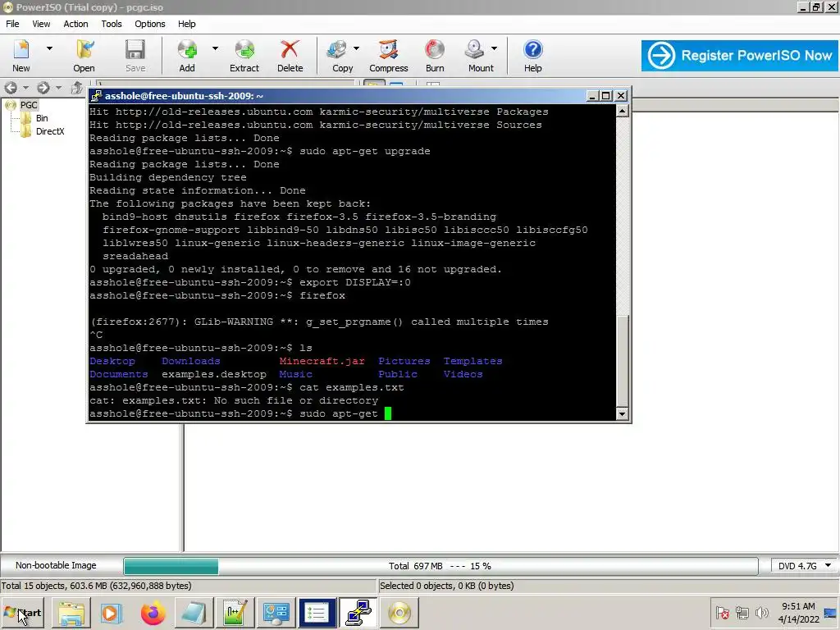Click the PuTTY terminal scrollbar thumb
The image size is (840, 630).
tap(622, 361)
